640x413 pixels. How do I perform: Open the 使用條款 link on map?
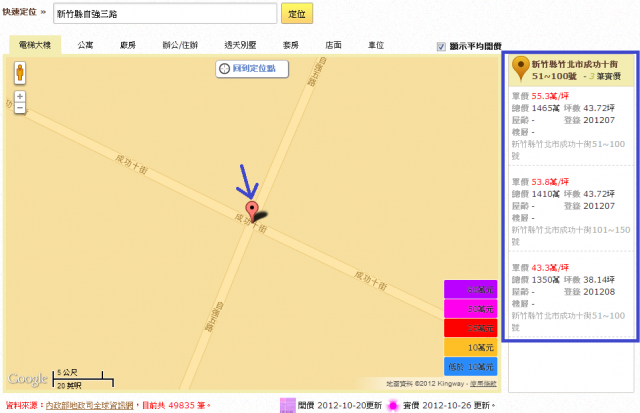point(483,384)
